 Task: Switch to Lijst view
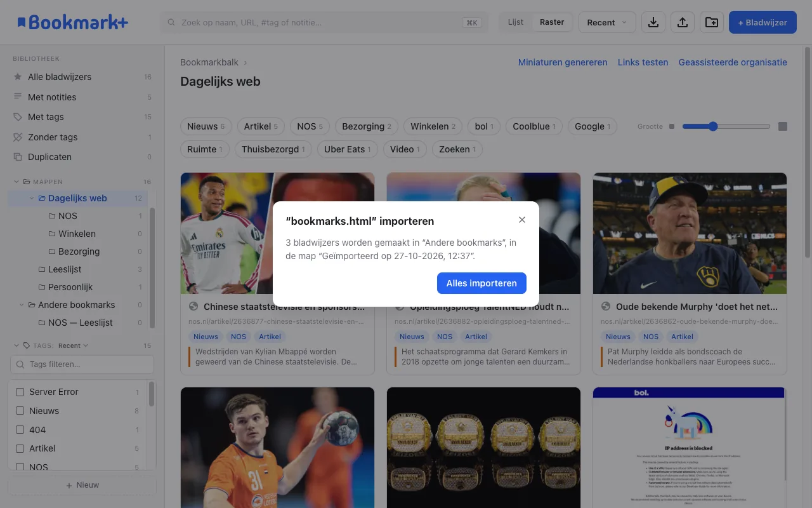[x=516, y=22]
